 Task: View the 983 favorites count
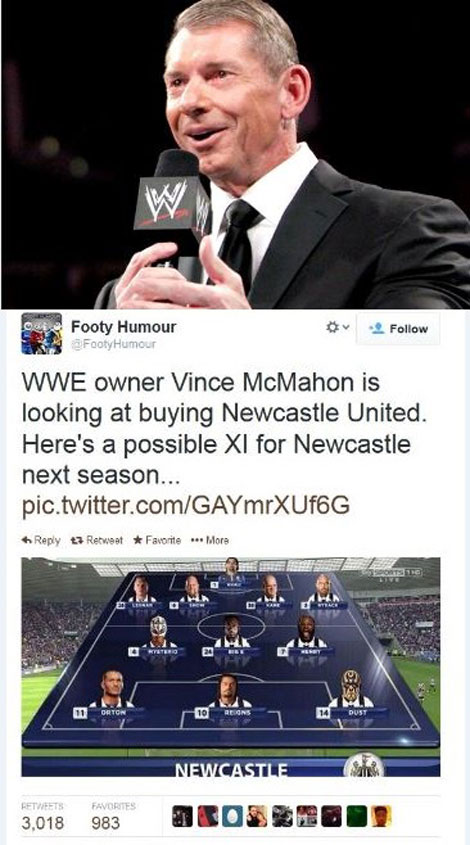point(106,823)
